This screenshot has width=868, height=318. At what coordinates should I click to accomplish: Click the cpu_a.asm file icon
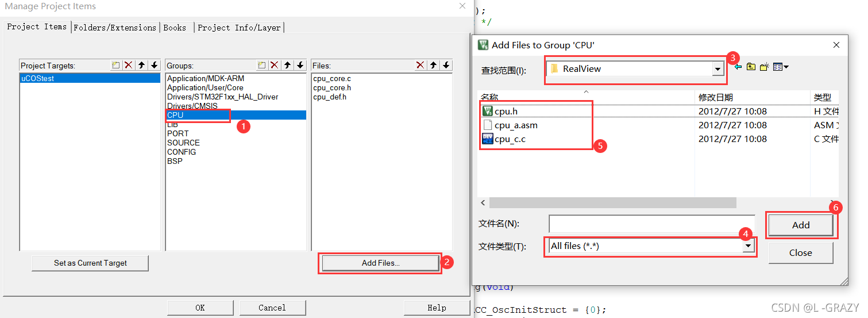487,125
